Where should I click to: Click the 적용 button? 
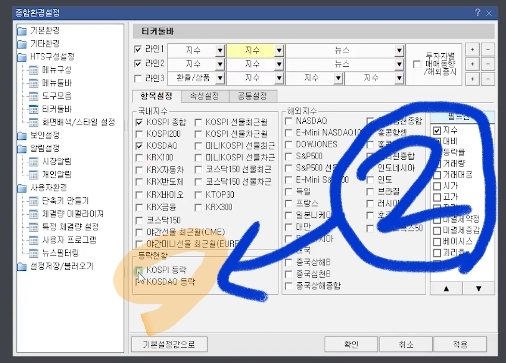point(460,344)
